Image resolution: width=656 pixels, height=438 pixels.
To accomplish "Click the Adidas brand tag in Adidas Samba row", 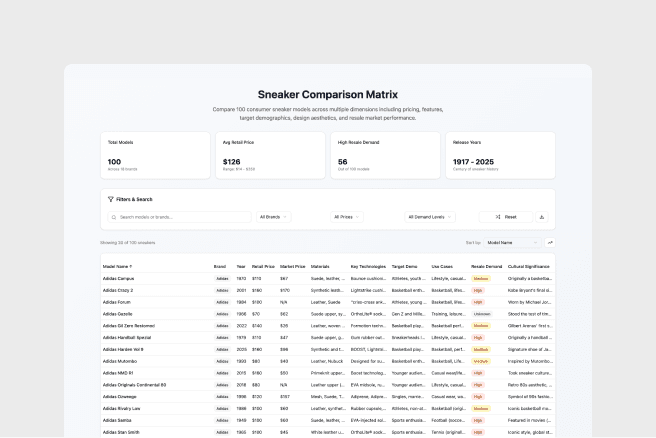I will pyautogui.click(x=222, y=420).
